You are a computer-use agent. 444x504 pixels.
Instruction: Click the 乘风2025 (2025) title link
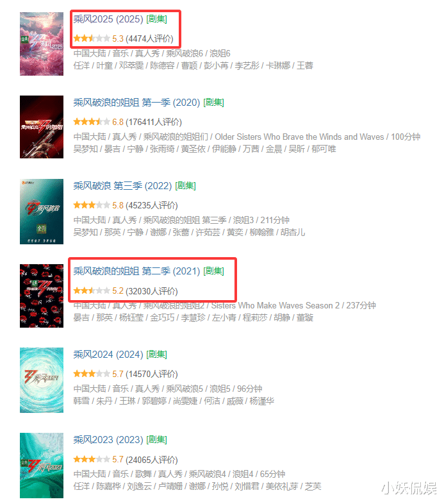(x=108, y=19)
